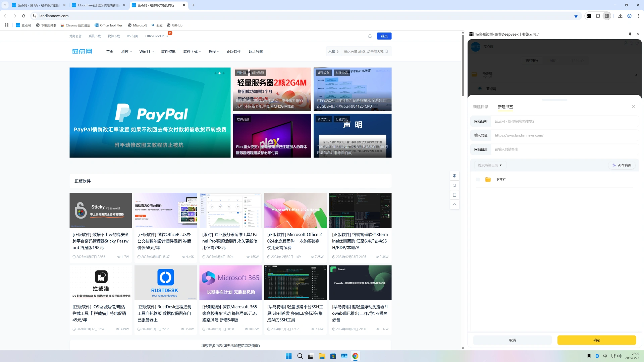Open 软件资讯 in the site navigation

coord(168,52)
